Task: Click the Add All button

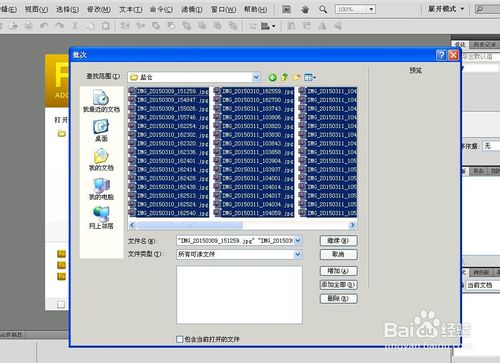Action: tap(339, 285)
